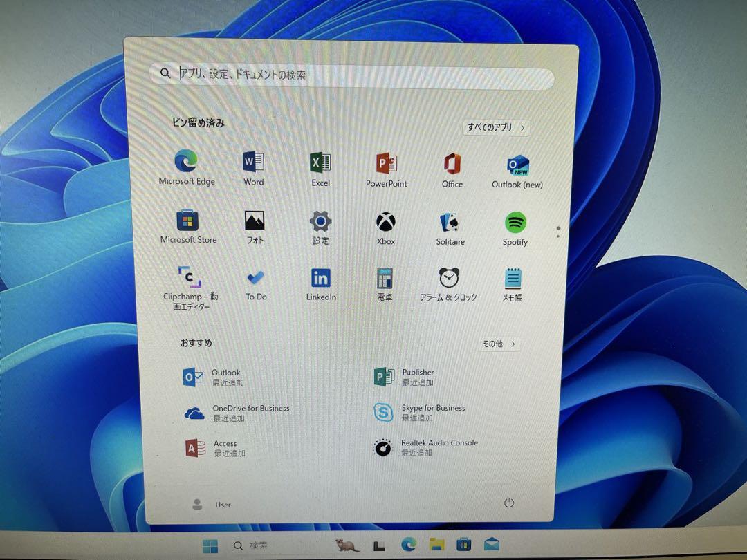Click the Windows Start button on taskbar
Screen dimensions: 747x560
210,545
